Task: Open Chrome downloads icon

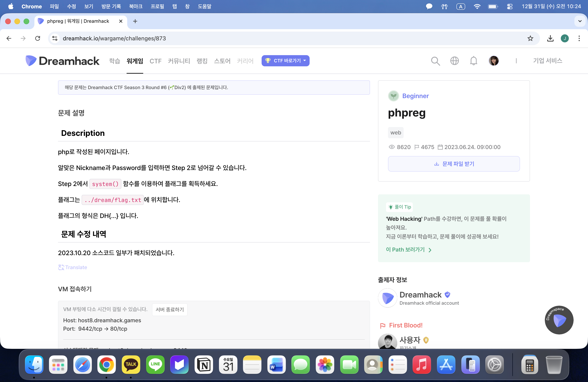Action: pyautogui.click(x=550, y=39)
